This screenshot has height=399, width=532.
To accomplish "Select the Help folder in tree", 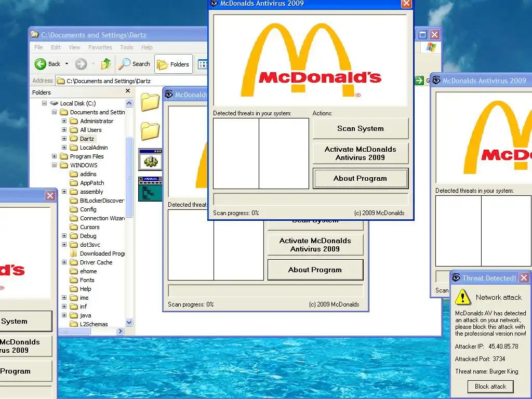I will coord(86,289).
